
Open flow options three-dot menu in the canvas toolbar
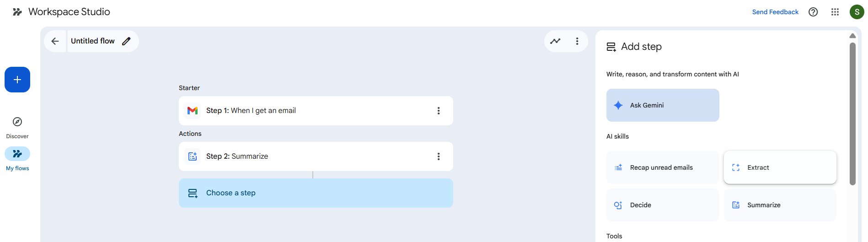[577, 41]
